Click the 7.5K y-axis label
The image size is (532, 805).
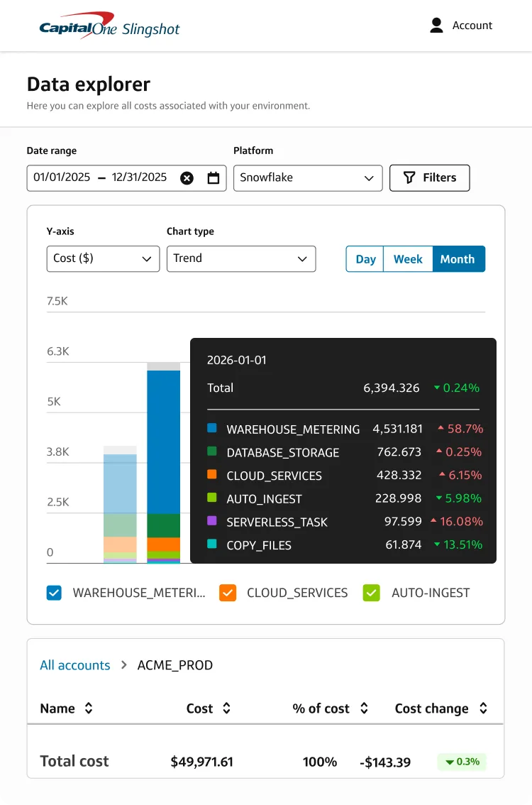57,302
